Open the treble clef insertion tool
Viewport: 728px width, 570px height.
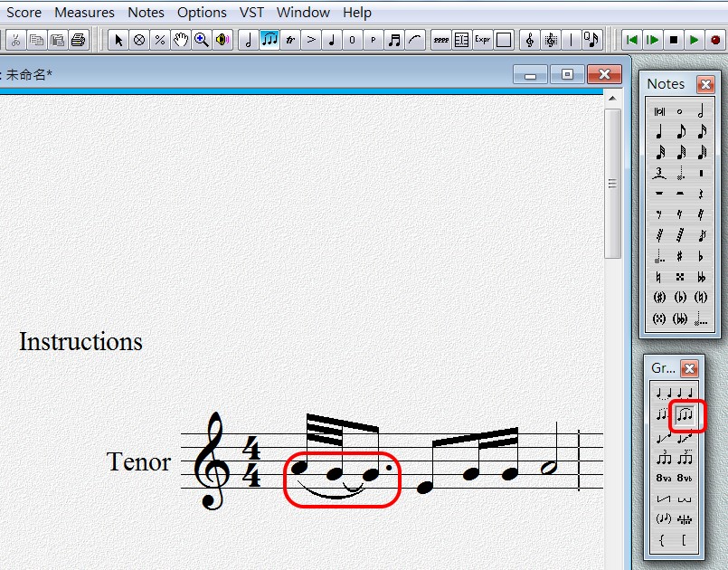(530, 40)
